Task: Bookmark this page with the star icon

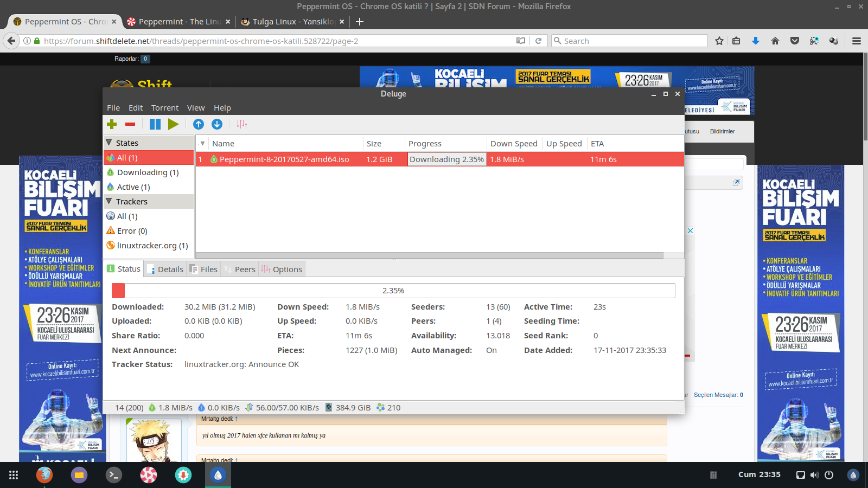Action: 719,41
